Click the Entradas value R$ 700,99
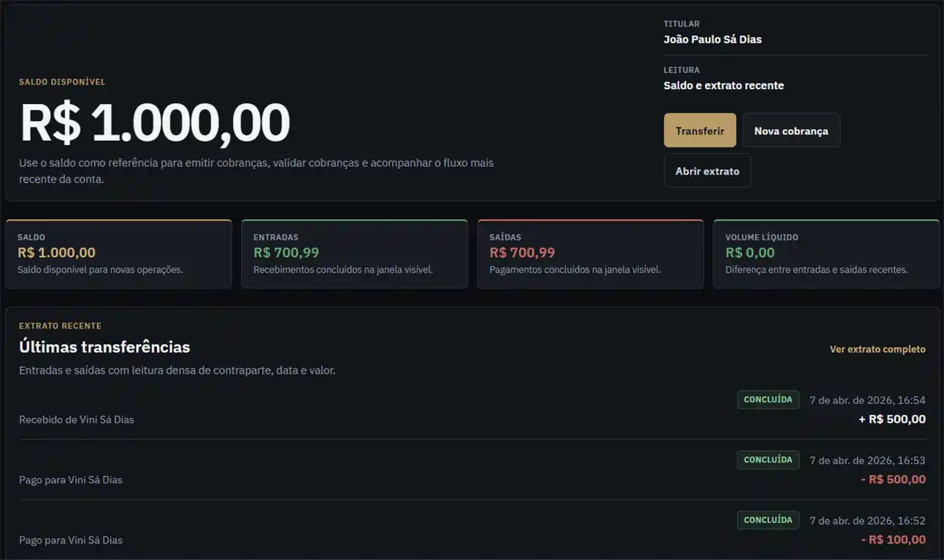 (x=286, y=253)
